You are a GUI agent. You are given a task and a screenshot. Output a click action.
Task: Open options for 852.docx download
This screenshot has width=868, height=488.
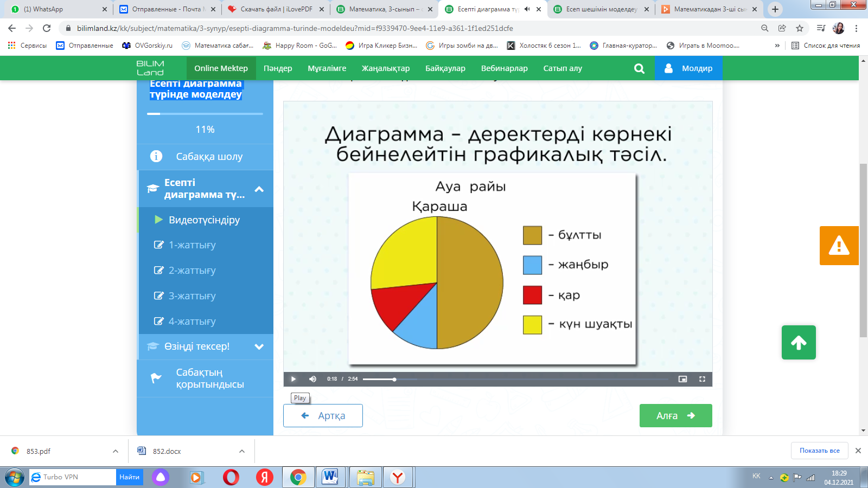tap(242, 451)
